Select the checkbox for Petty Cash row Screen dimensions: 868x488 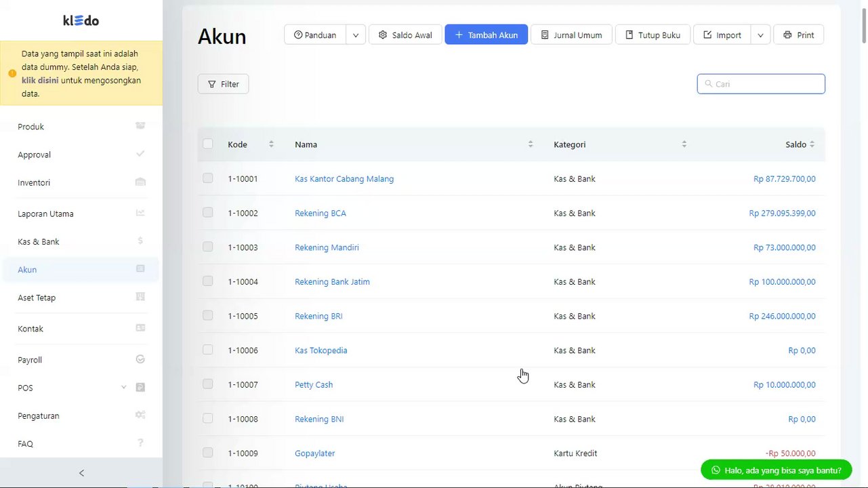coord(207,384)
